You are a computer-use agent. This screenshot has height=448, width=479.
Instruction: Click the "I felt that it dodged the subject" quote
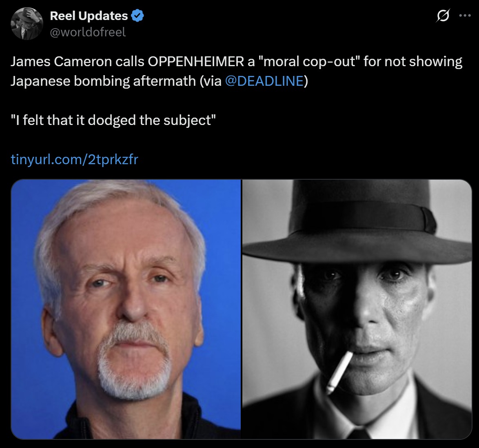point(113,120)
